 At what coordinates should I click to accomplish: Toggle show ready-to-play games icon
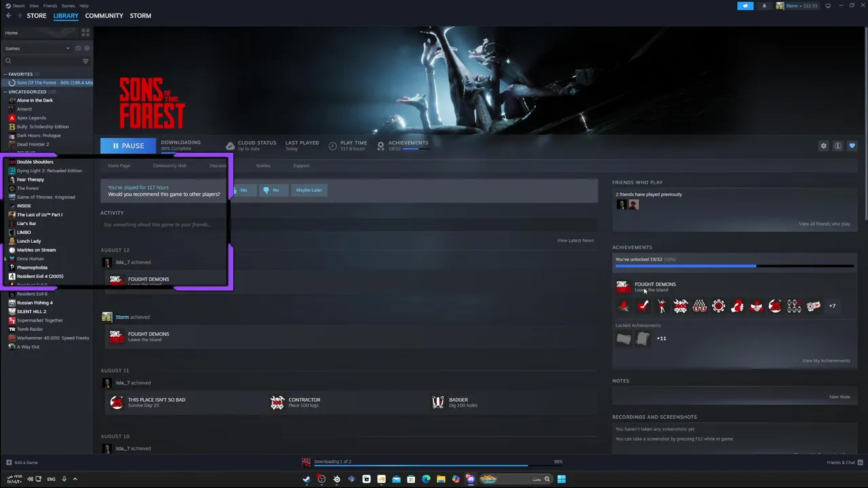click(x=87, y=48)
